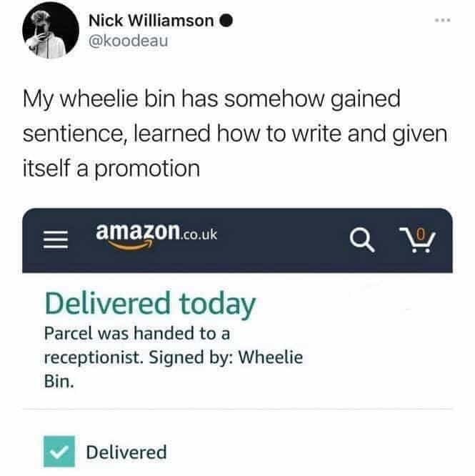
Task: Open the Amazon hamburger menu
Action: pyautogui.click(x=56, y=240)
